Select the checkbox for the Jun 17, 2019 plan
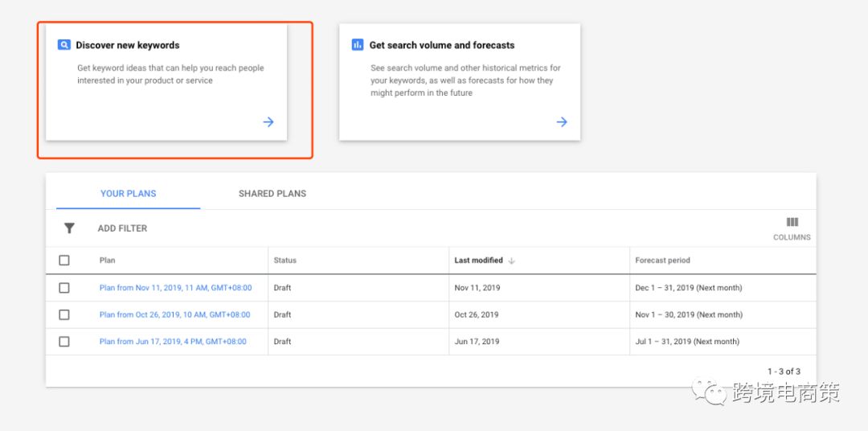868x431 pixels. 64,342
